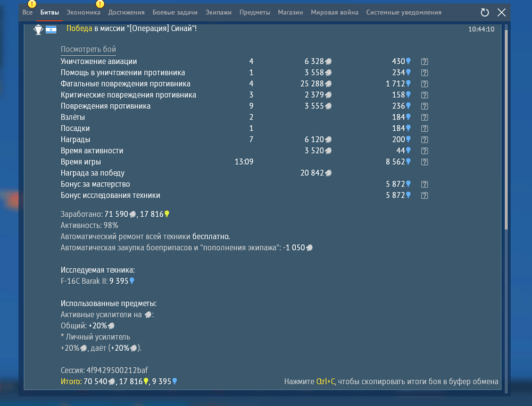
Task: Open help icon for Время игры row
Action: 425,162
